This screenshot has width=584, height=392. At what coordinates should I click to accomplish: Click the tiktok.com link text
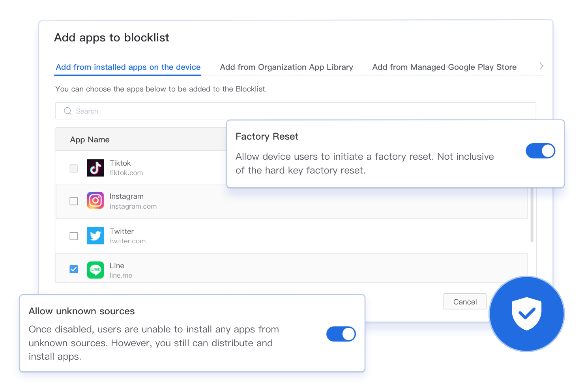click(126, 173)
